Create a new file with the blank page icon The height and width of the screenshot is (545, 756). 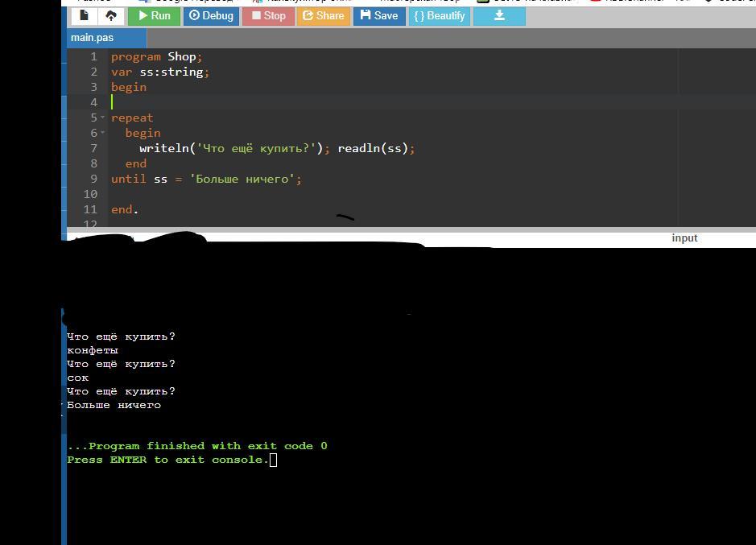coord(85,15)
